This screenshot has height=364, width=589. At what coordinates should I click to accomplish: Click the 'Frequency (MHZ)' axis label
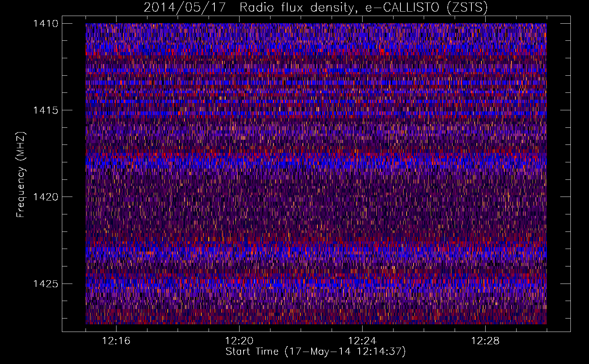click(x=21, y=175)
